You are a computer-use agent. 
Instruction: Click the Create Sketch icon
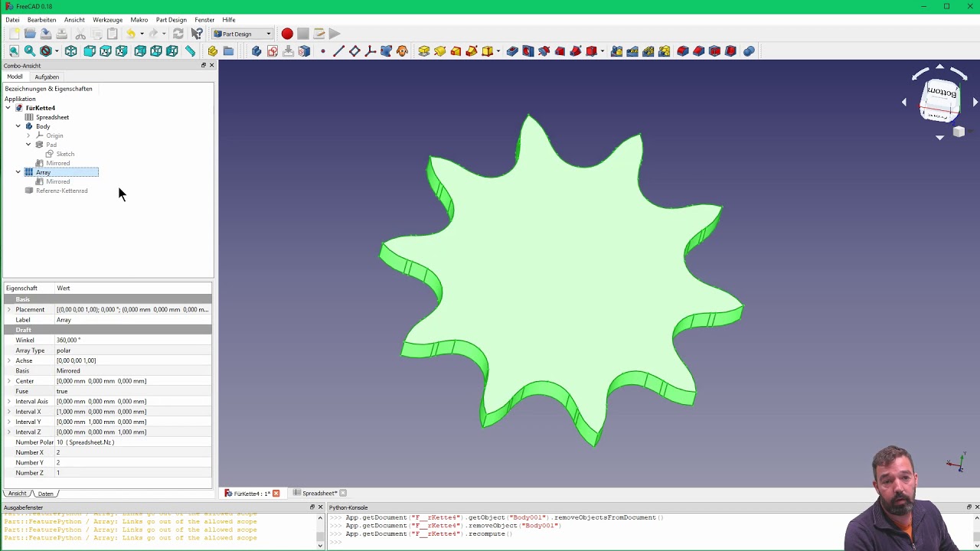273,51
